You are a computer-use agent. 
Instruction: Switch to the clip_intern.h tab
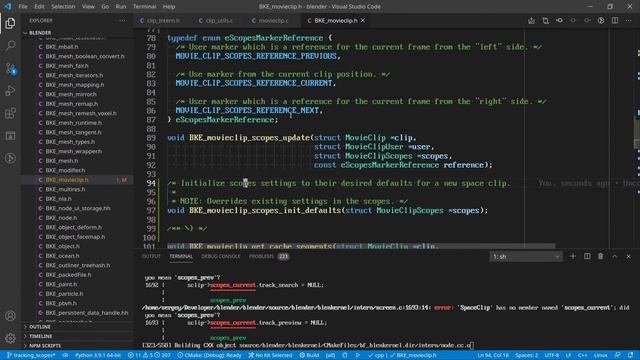click(x=163, y=20)
